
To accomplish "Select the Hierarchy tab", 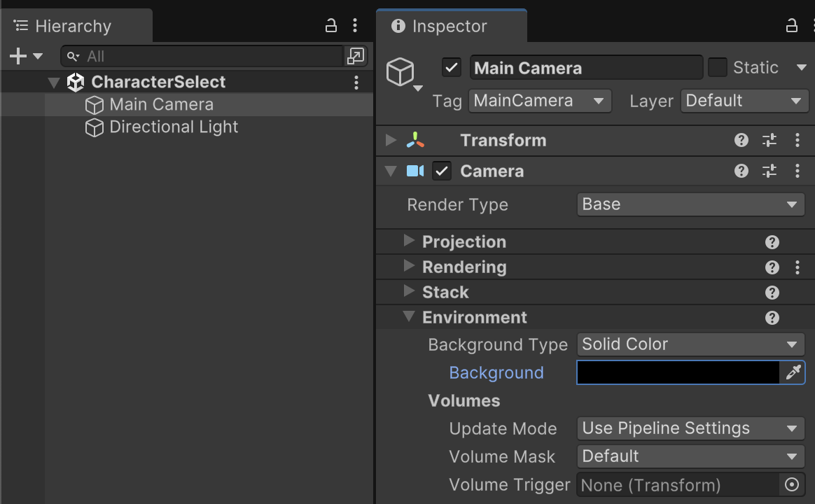I will pos(73,27).
